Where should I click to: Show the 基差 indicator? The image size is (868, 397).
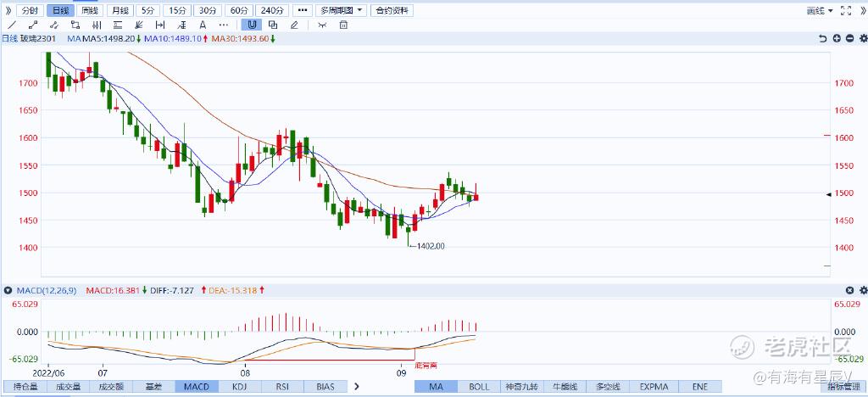click(153, 387)
